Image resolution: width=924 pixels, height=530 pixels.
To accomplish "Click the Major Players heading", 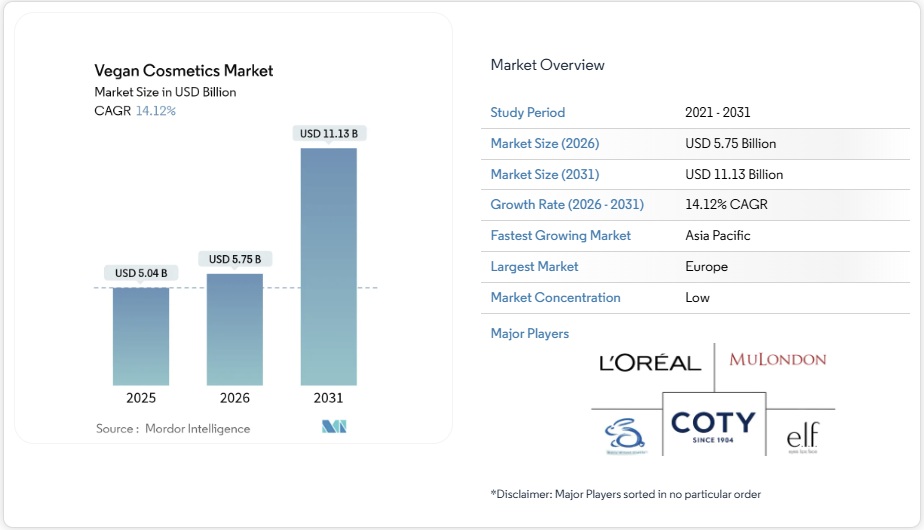I will click(x=529, y=333).
